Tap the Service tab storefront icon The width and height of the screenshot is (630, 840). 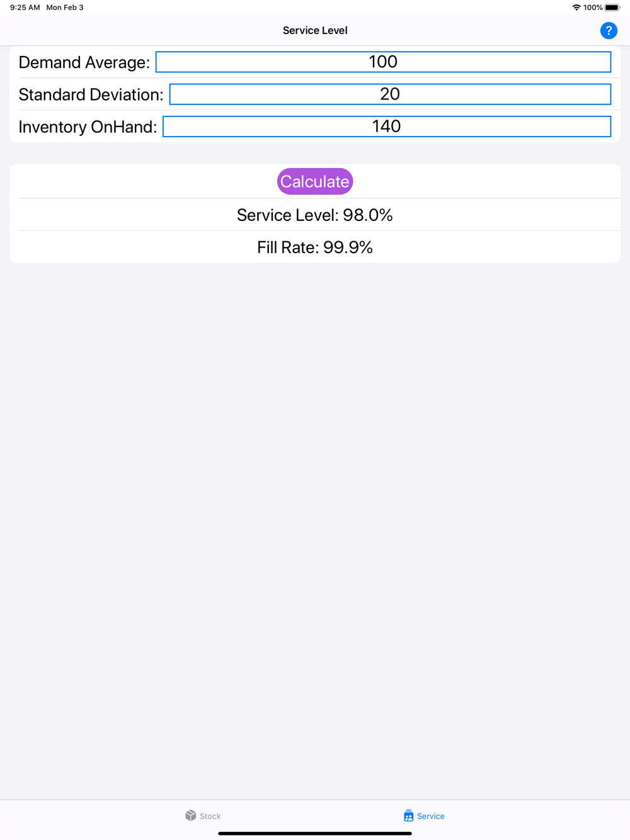(x=408, y=815)
